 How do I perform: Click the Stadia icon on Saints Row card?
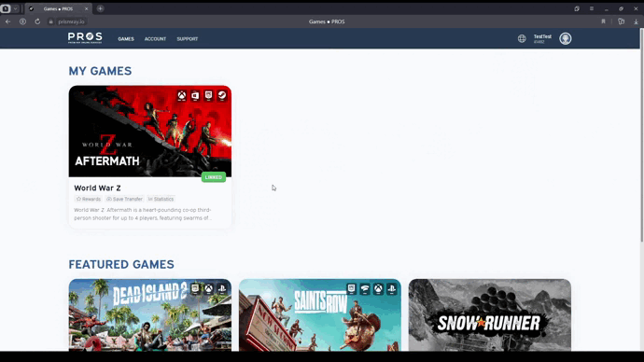(365, 289)
